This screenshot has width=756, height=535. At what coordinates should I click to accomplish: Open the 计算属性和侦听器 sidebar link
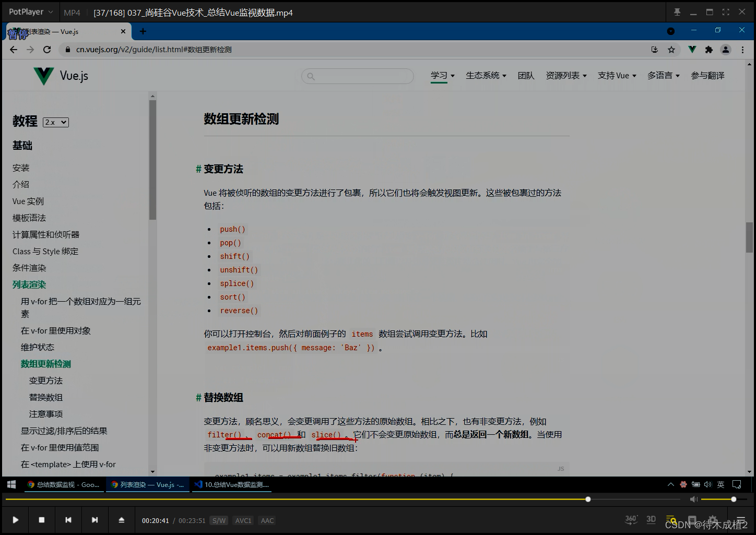point(46,235)
